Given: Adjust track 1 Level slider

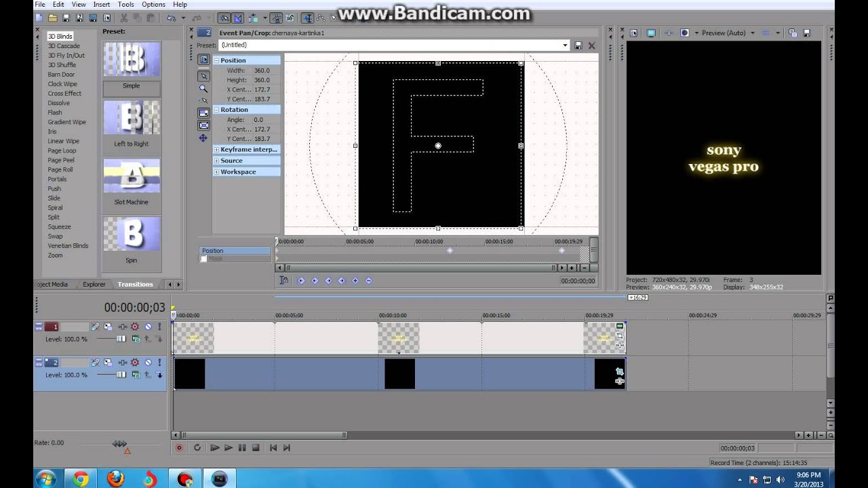Looking at the screenshot, I should coord(121,339).
